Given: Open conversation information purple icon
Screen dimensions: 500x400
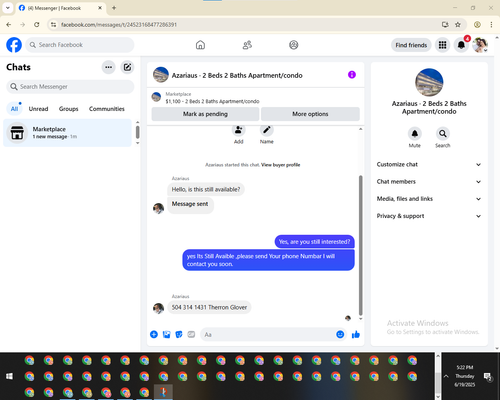Looking at the screenshot, I should pyautogui.click(x=352, y=75).
